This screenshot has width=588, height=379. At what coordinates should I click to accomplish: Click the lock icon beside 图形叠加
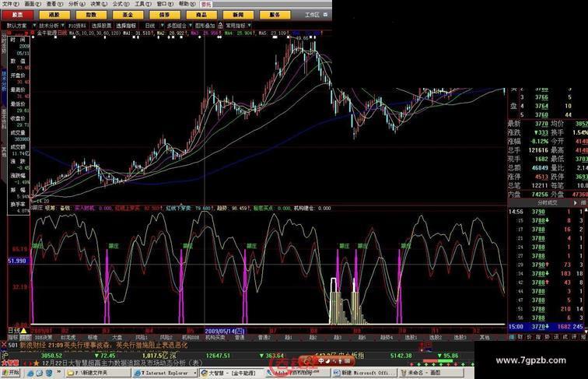tap(221, 26)
